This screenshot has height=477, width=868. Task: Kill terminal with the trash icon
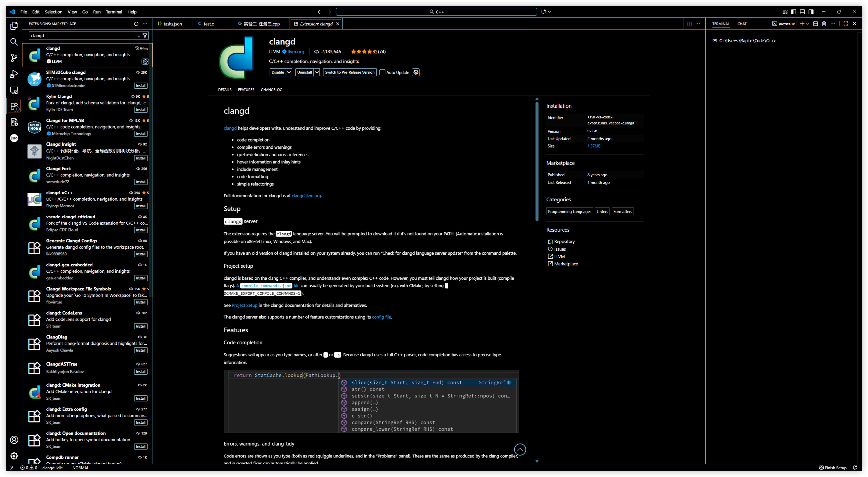pos(824,24)
